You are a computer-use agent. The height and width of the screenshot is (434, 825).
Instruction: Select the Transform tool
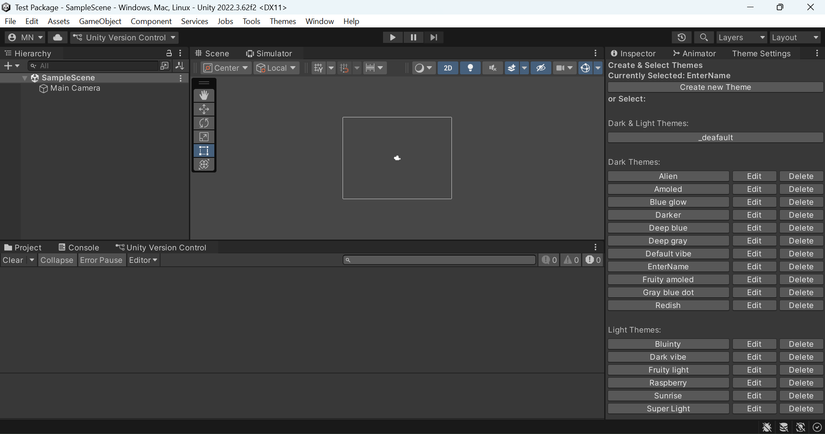click(204, 165)
